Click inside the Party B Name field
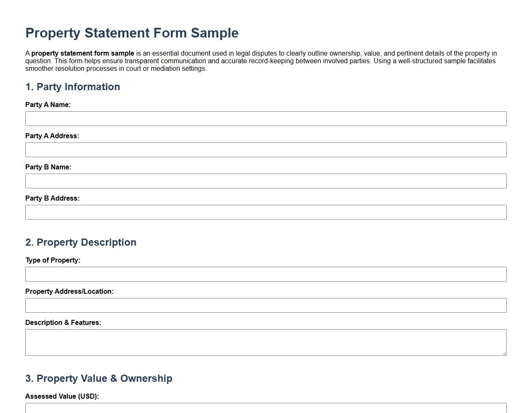The height and width of the screenshot is (413, 532). [x=266, y=181]
